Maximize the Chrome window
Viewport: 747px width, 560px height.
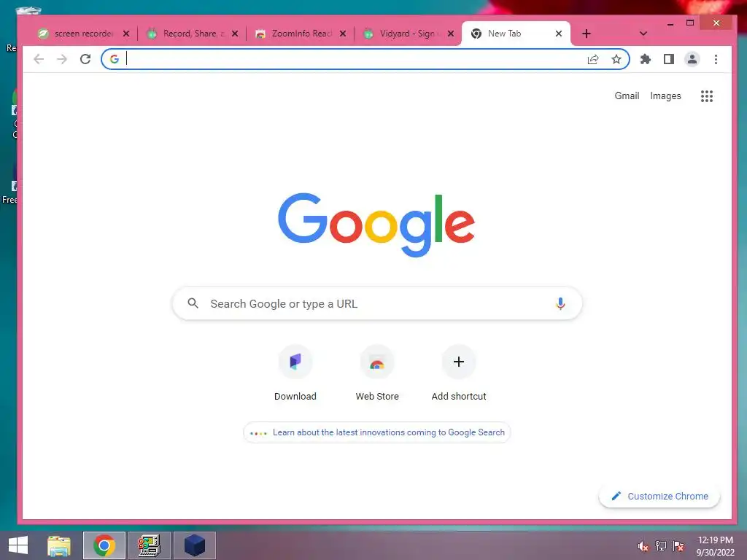690,23
